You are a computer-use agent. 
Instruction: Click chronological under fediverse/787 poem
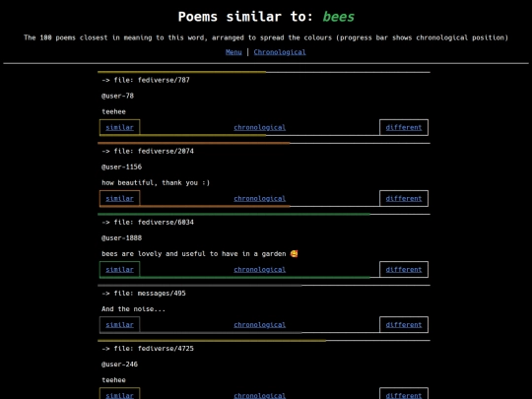(259, 127)
